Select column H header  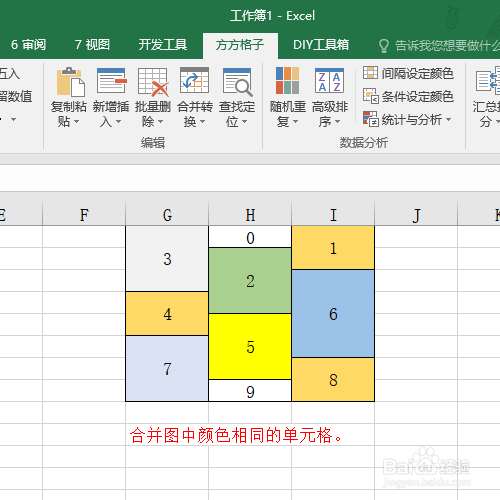(x=250, y=215)
